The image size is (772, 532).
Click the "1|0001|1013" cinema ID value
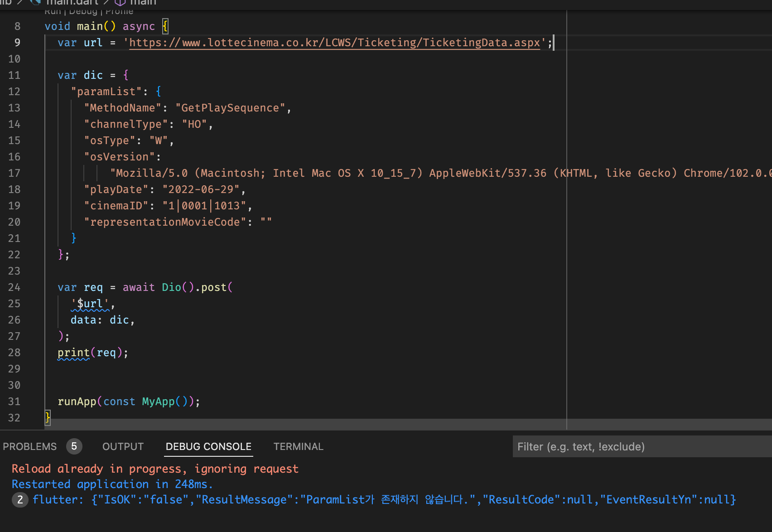coord(204,206)
